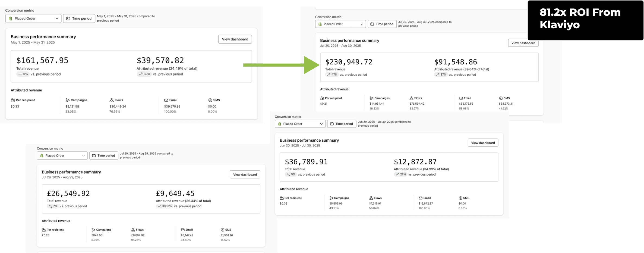The width and height of the screenshot is (644, 253).
Task: Expand Placed Order dropdown above Jul 29 - Aug 29 summary
Action: coord(62,156)
